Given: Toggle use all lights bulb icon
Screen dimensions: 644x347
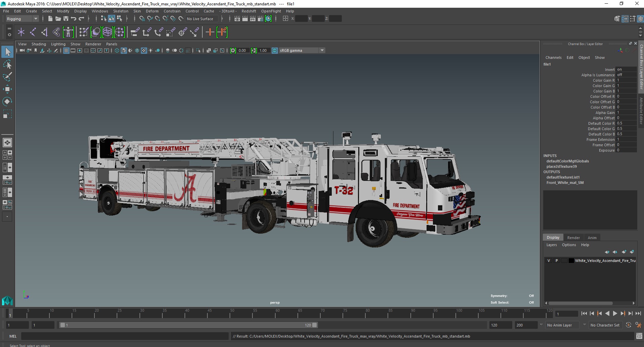Looking at the screenshot, I should point(151,50).
